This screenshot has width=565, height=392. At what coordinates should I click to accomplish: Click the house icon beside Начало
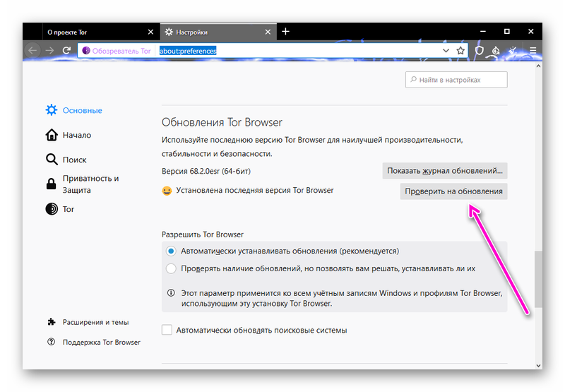(52, 135)
